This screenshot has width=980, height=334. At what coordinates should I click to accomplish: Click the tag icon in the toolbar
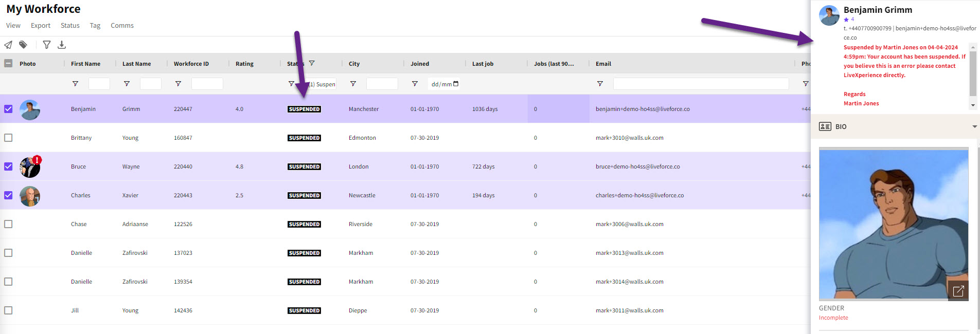(x=23, y=45)
